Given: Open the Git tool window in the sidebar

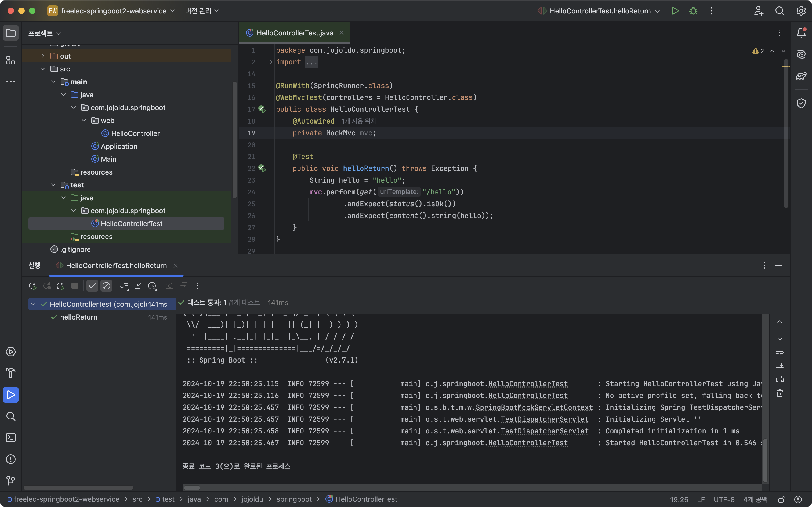Looking at the screenshot, I should tap(11, 480).
